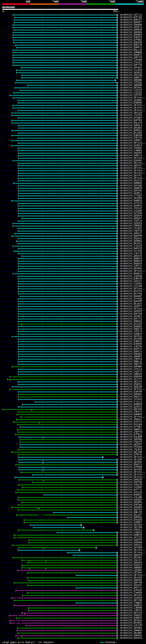146x644 pixels.
Task: Select hit label UniRef100_A9RK27
Action: [131, 77]
